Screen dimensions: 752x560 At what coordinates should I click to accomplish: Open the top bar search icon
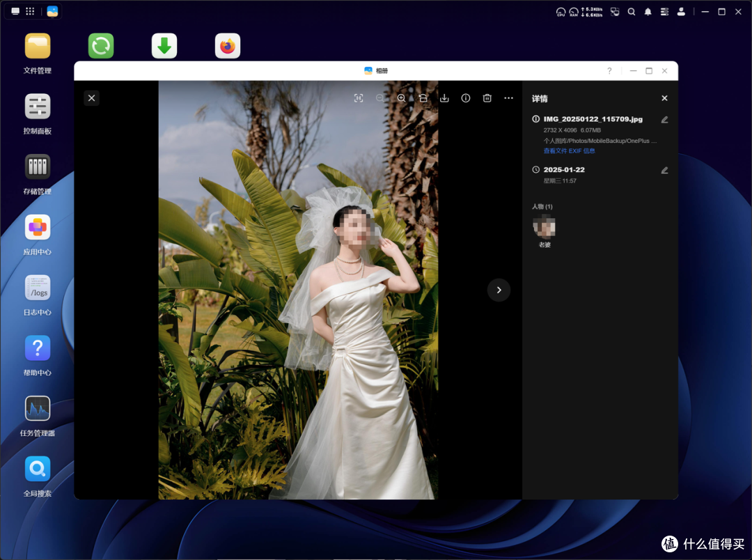632,12
